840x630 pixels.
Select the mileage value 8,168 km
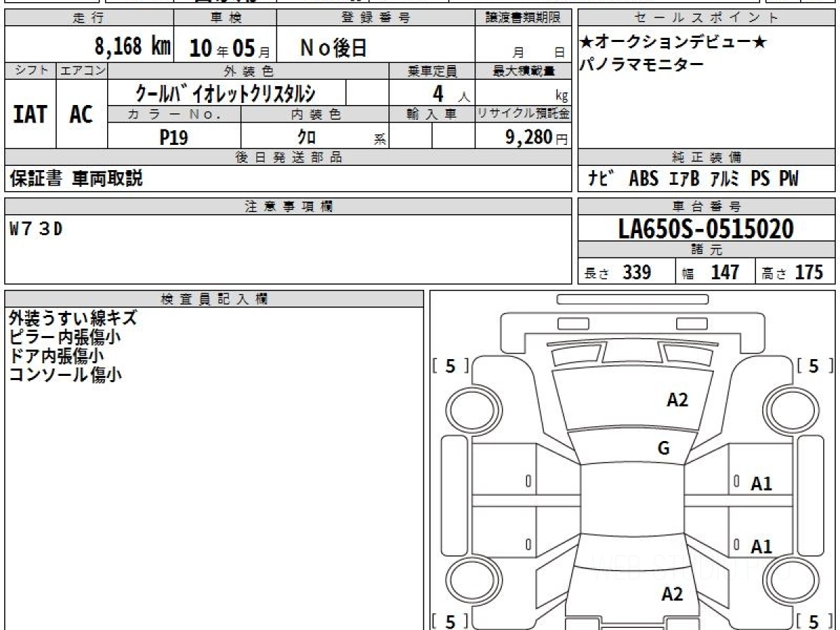click(x=133, y=48)
